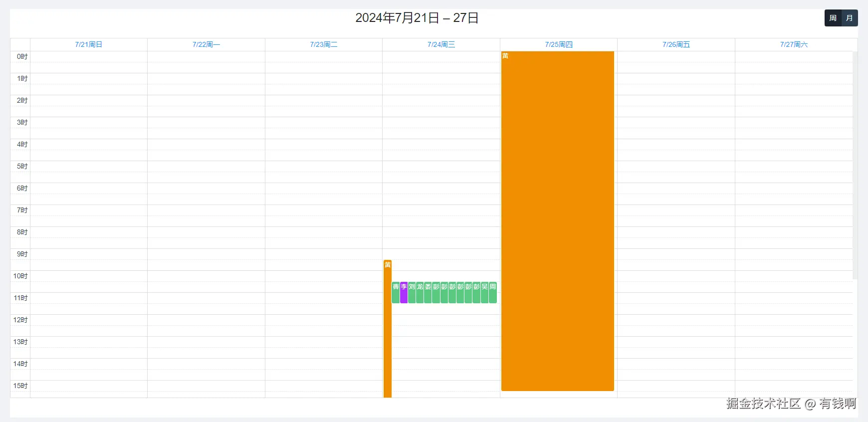
Task: Click the 15时 time label
Action: click(x=20, y=386)
